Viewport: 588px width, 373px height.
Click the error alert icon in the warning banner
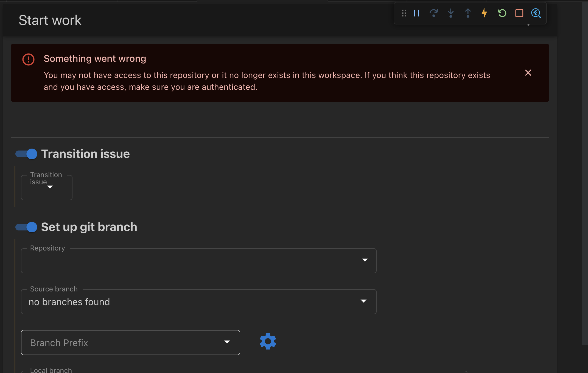point(28,59)
